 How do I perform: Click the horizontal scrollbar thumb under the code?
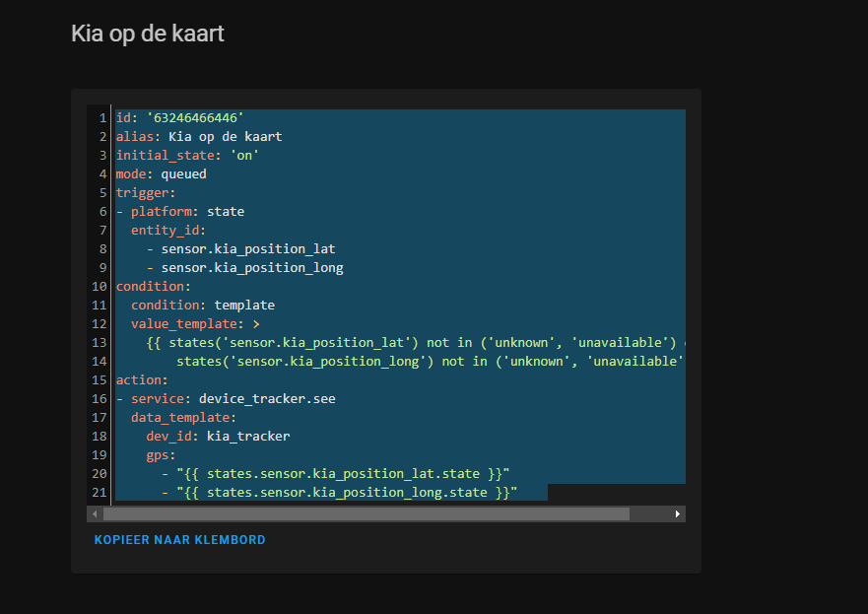pos(365,513)
